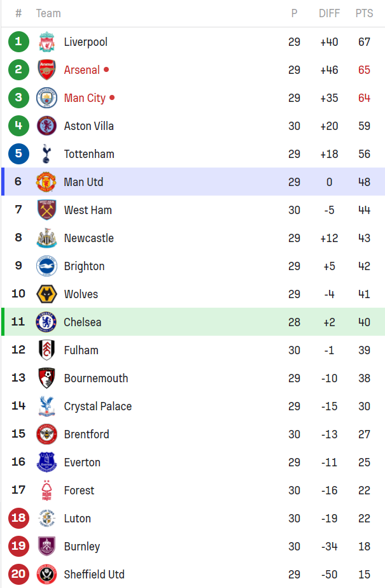The image size is (385, 588).
Task: Select the West Ham team name
Action: coord(88,210)
